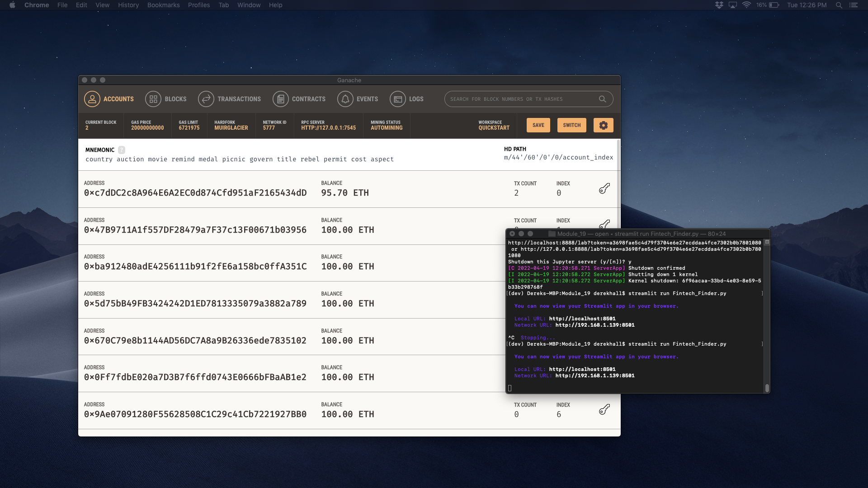Open Spotlight search in menu bar
This screenshot has width=868, height=488.
839,5
